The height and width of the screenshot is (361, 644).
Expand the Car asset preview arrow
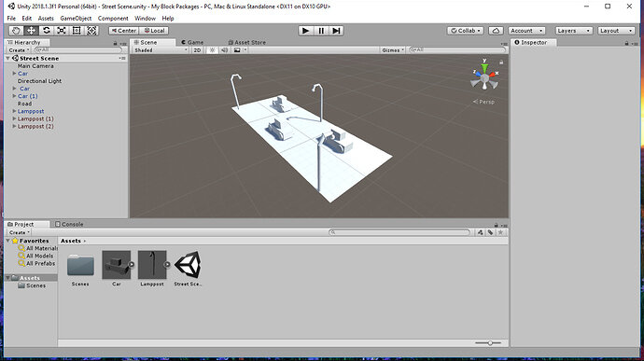132,265
